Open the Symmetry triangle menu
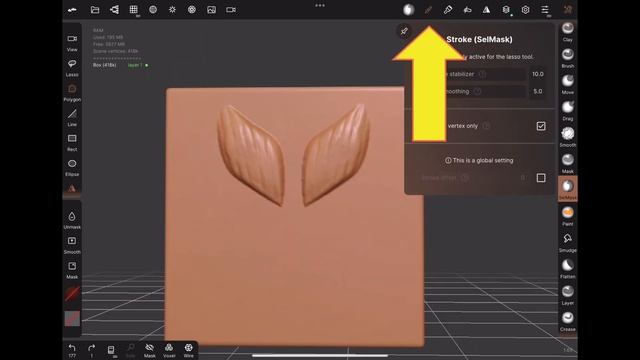The image size is (640, 360). point(487,10)
